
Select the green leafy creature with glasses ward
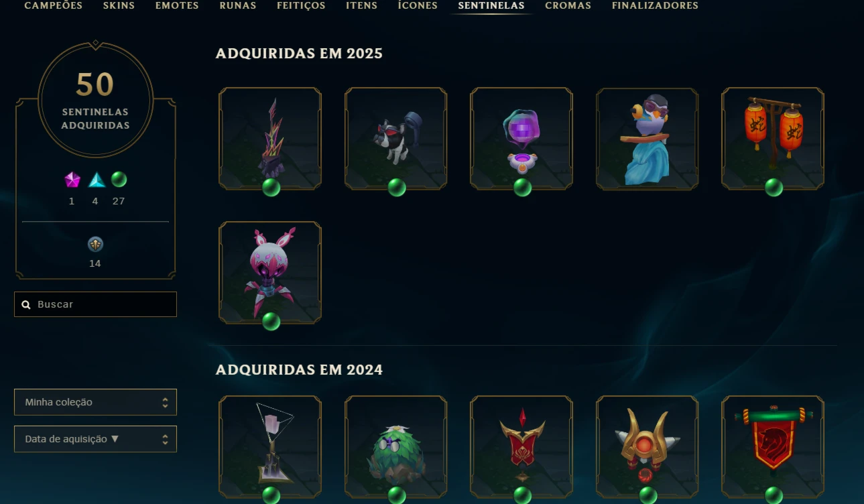coord(396,447)
